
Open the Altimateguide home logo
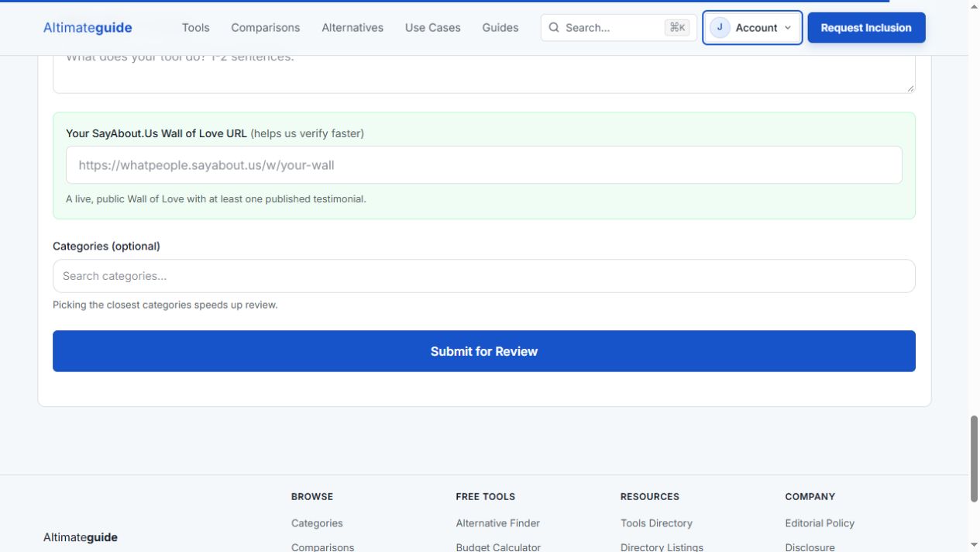click(88, 28)
